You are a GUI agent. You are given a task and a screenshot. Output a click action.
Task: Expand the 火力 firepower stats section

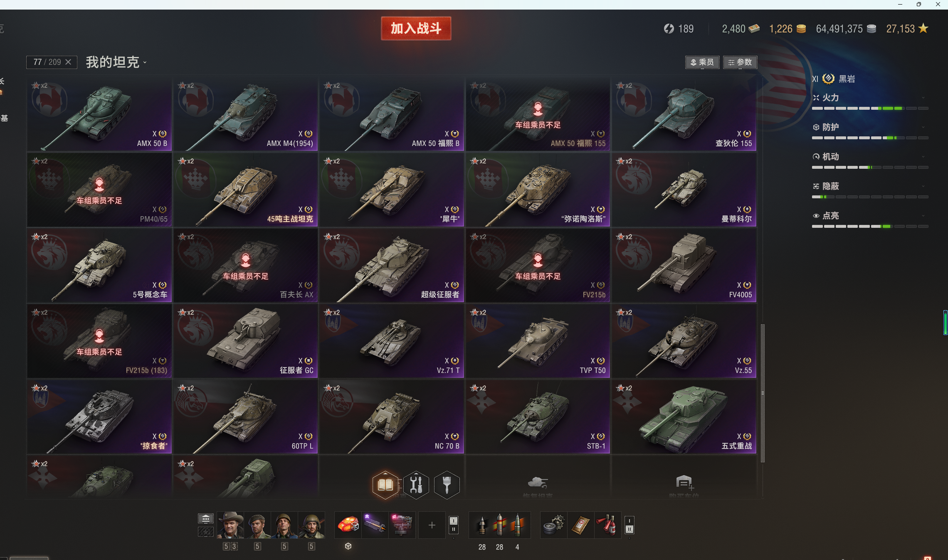(x=870, y=98)
